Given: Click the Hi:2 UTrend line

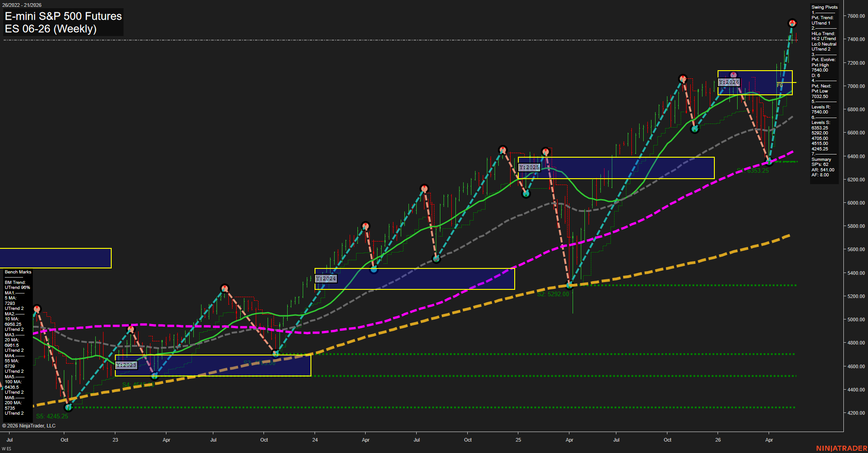Looking at the screenshot, I should tap(823, 39).
